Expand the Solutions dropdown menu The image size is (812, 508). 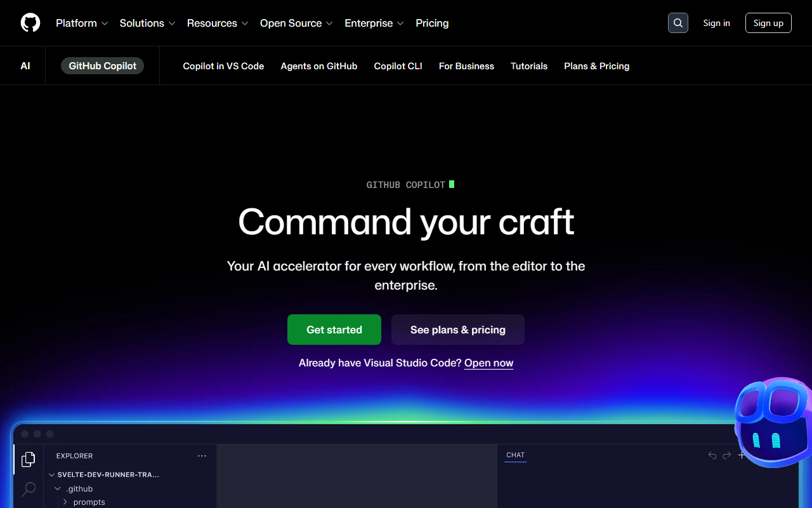pyautogui.click(x=147, y=23)
